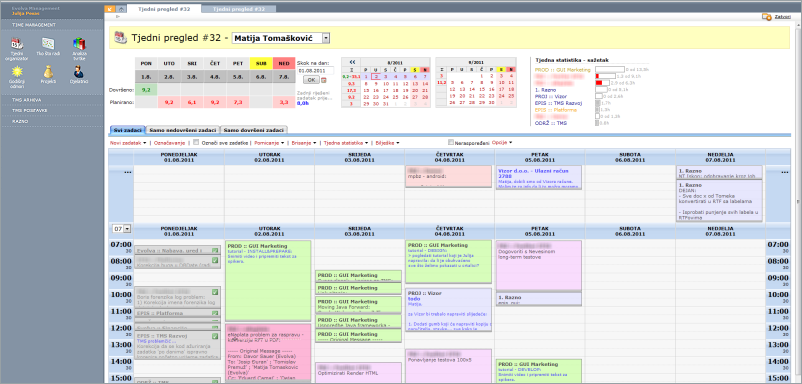Screen dimensions: 802x384
Task: Expand the Tjedna statistika dropdown menu
Action: coord(346,143)
